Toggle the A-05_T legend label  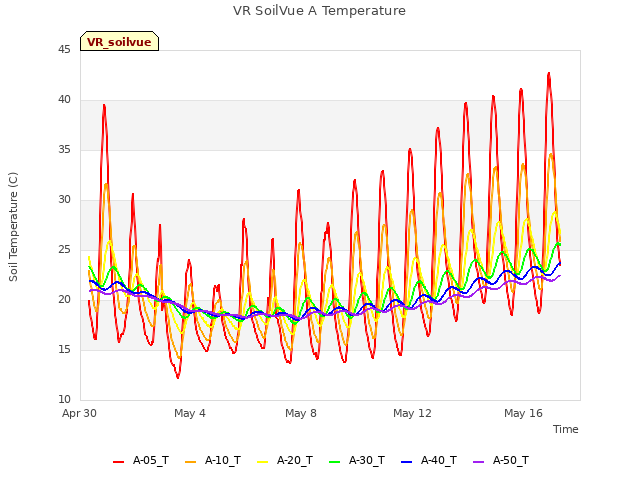pos(151,460)
